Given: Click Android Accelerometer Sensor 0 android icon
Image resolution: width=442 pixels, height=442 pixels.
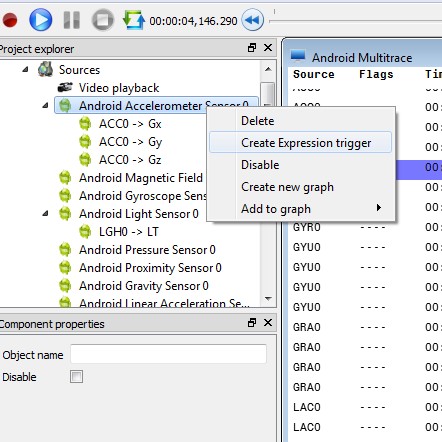Looking at the screenshot, I should coord(65,106).
